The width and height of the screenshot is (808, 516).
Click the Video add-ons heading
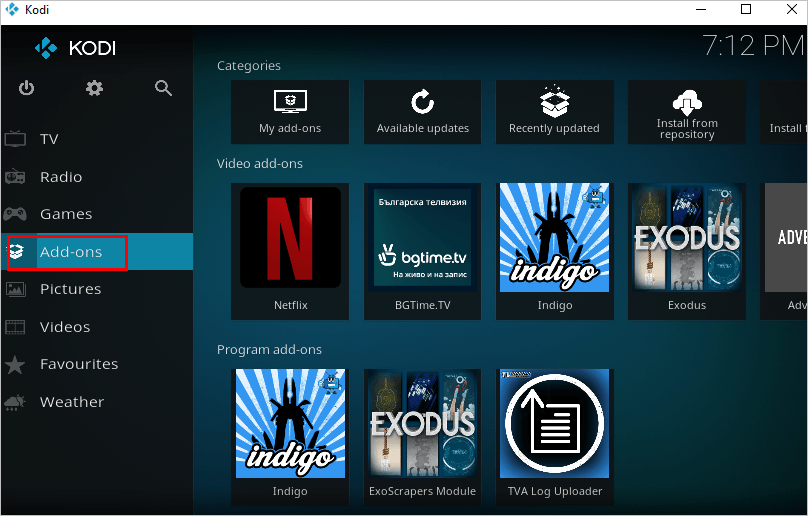pyautogui.click(x=260, y=164)
